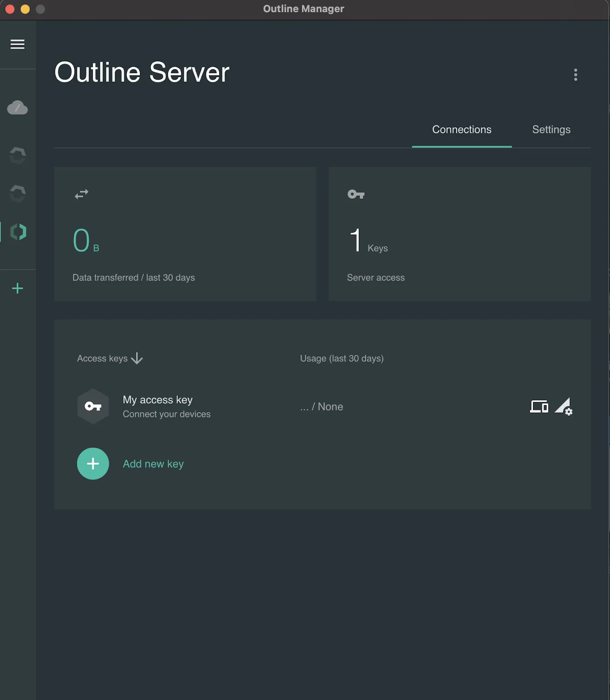Click the Add new key label

(x=153, y=464)
